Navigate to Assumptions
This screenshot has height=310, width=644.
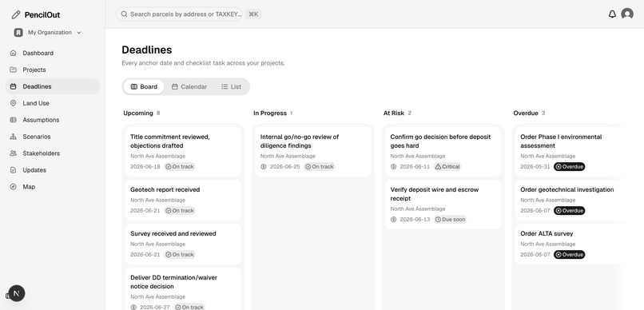[x=53, y=120]
